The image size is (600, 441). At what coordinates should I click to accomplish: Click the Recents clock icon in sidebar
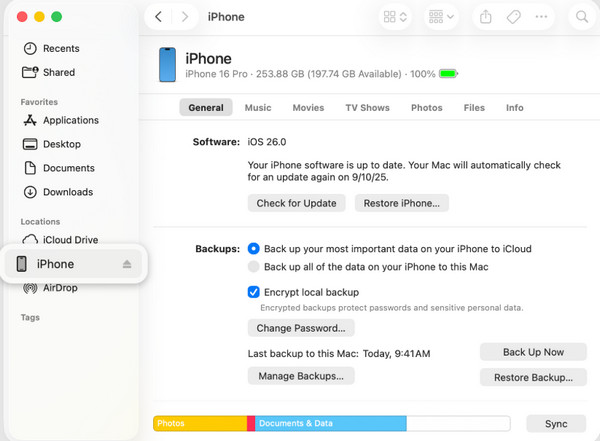click(x=30, y=49)
